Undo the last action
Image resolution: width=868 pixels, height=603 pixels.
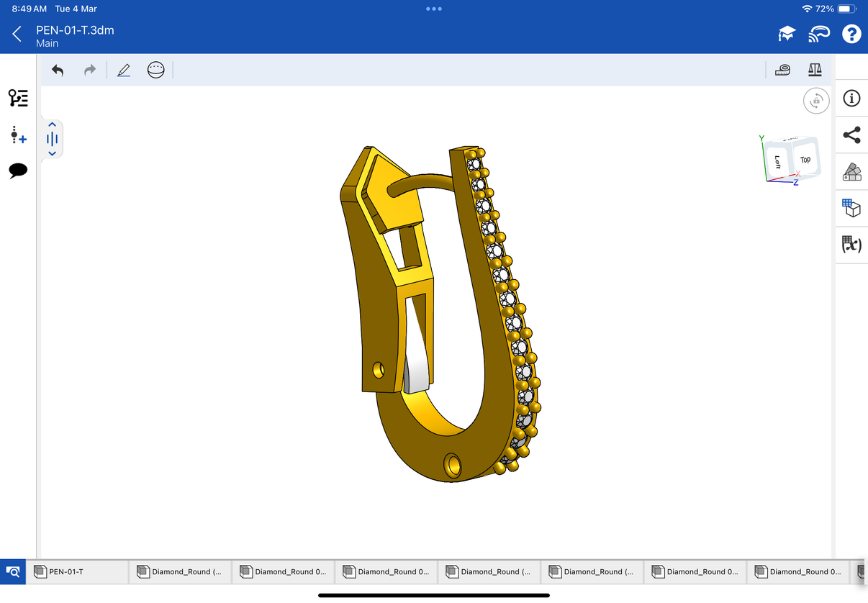(58, 70)
